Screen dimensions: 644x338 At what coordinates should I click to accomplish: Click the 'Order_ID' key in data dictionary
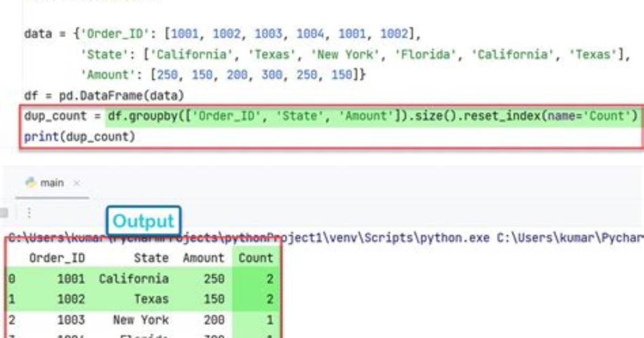(115, 34)
